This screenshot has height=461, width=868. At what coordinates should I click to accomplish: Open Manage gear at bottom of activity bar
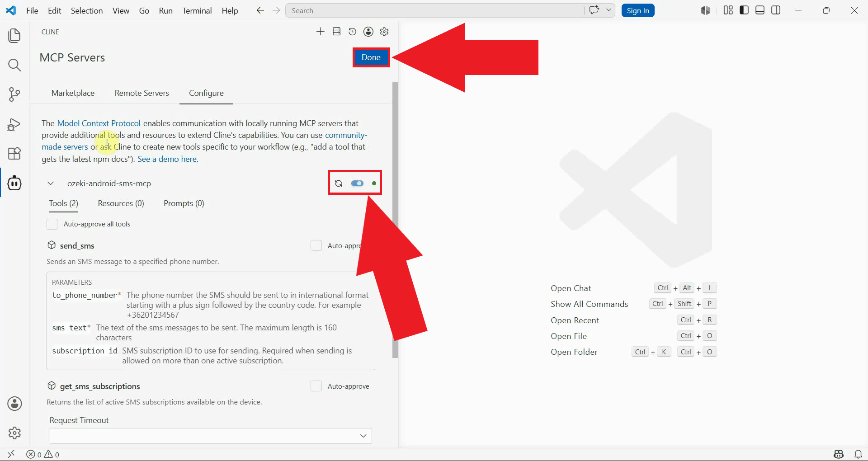(14, 433)
